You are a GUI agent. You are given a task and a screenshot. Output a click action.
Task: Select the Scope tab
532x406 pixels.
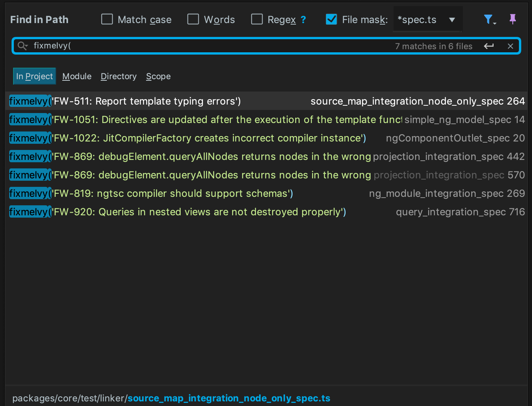click(158, 77)
